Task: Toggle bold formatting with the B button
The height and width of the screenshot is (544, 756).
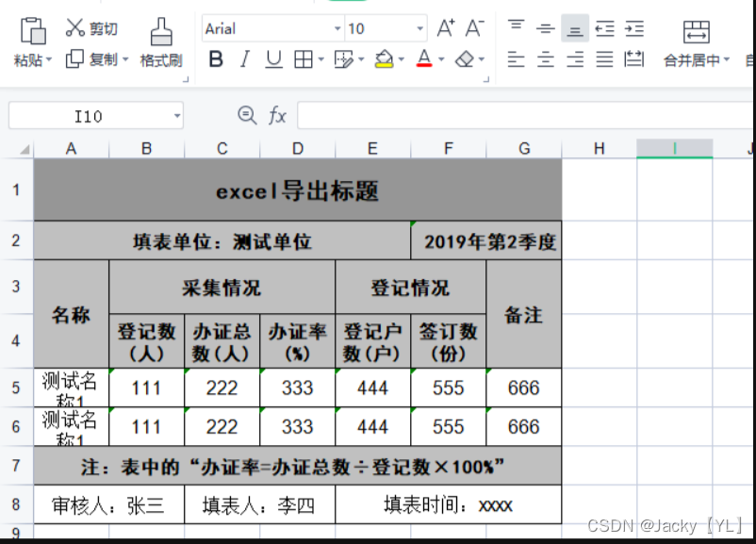Action: click(215, 60)
